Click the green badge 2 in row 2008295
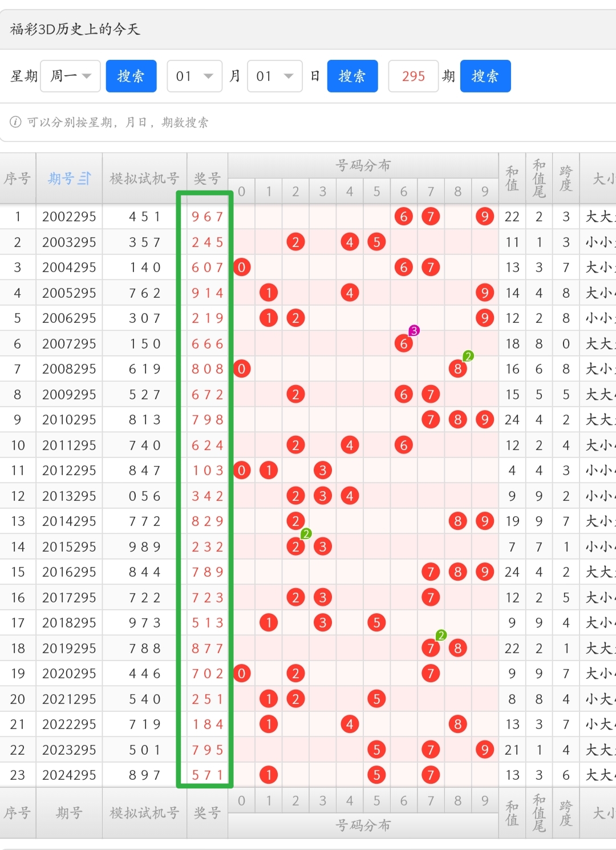616x850 pixels. tap(468, 356)
